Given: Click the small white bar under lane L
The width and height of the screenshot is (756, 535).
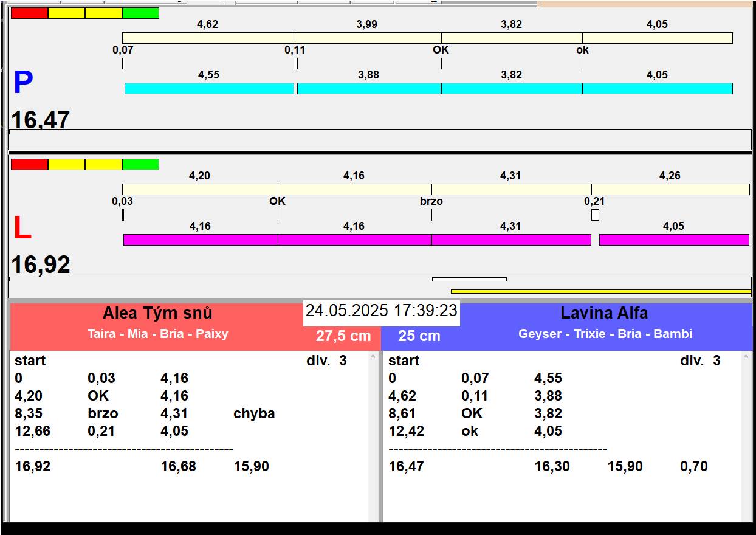Looking at the screenshot, I should point(469,279).
